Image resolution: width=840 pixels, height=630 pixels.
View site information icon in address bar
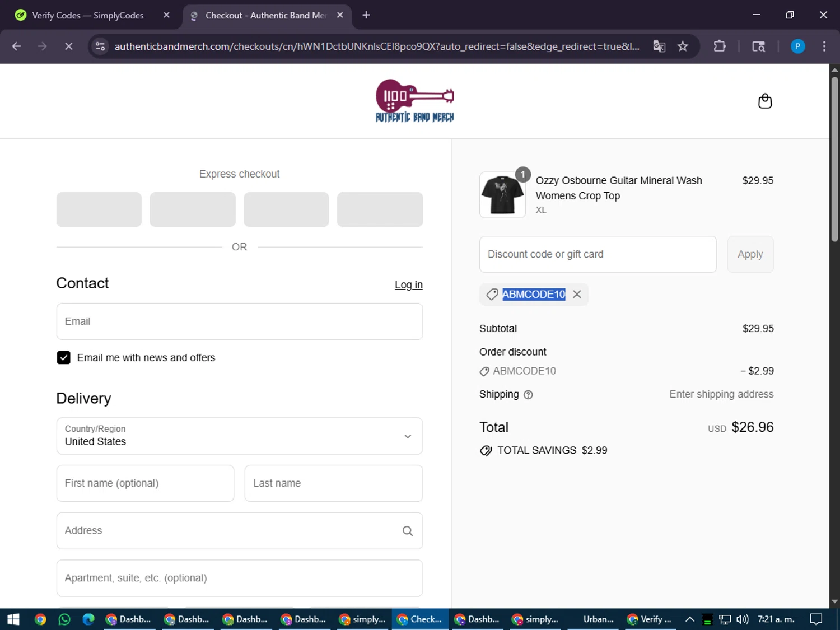click(100, 46)
